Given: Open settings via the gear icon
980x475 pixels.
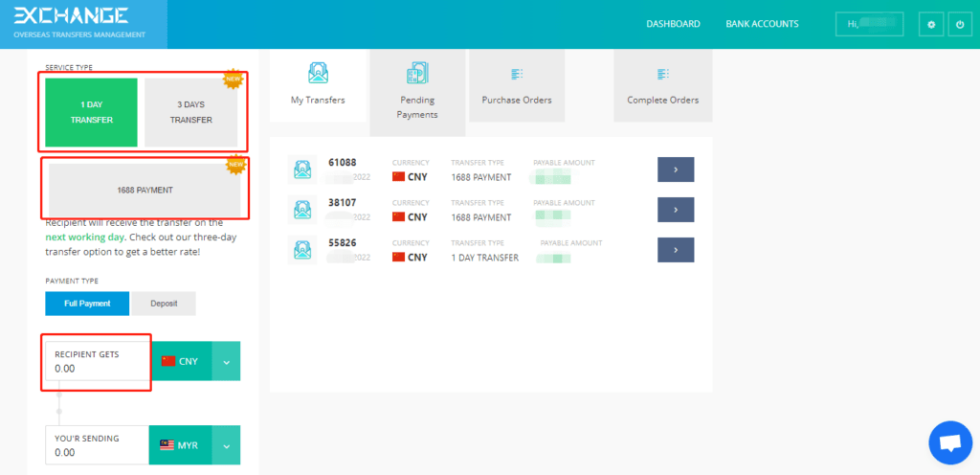Looking at the screenshot, I should [x=931, y=24].
